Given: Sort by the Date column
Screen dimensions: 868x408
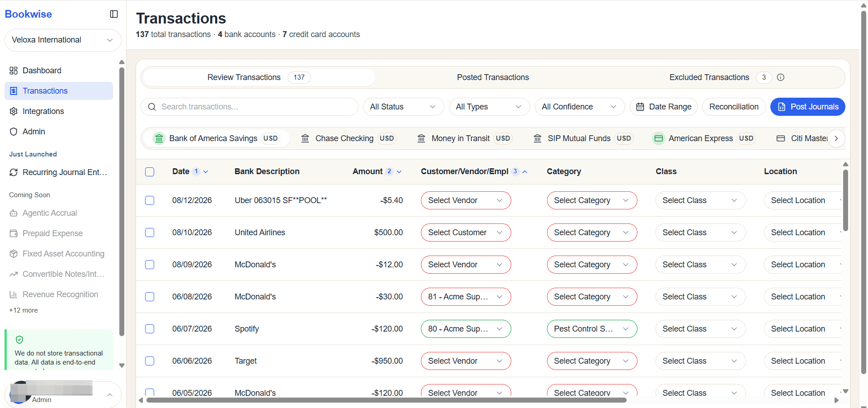Looking at the screenshot, I should point(190,171).
